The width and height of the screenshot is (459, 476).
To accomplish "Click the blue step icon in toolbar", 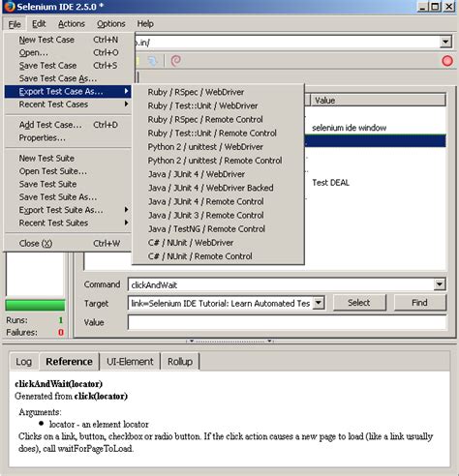I will [152, 61].
